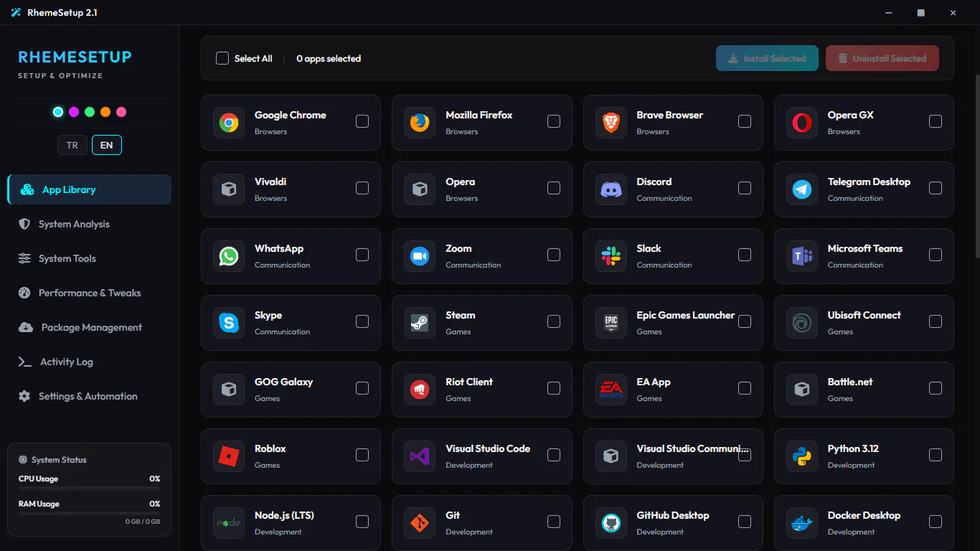Go to Performance & Tweaks section
980x551 pixels.
pos(90,293)
